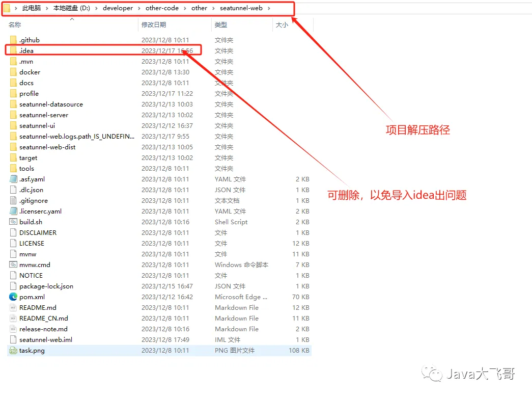The width and height of the screenshot is (532, 397).
Task: Expand chevron after seatunnel-web in address bar
Action: point(269,8)
